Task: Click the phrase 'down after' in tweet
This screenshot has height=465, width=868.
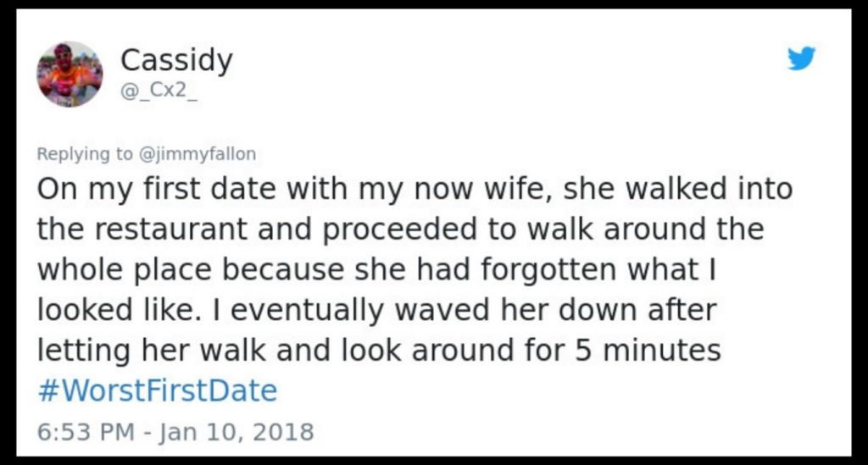Action: tap(637, 310)
